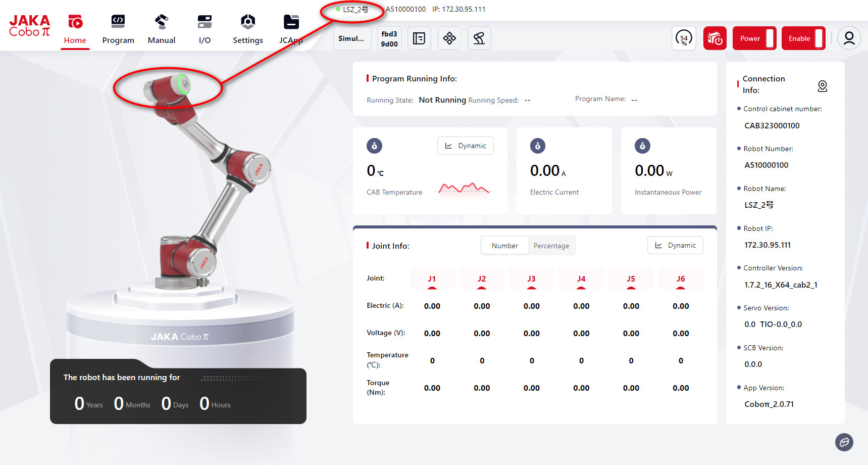Click the red cabinet shutdown icon
The image size is (868, 465).
714,38
